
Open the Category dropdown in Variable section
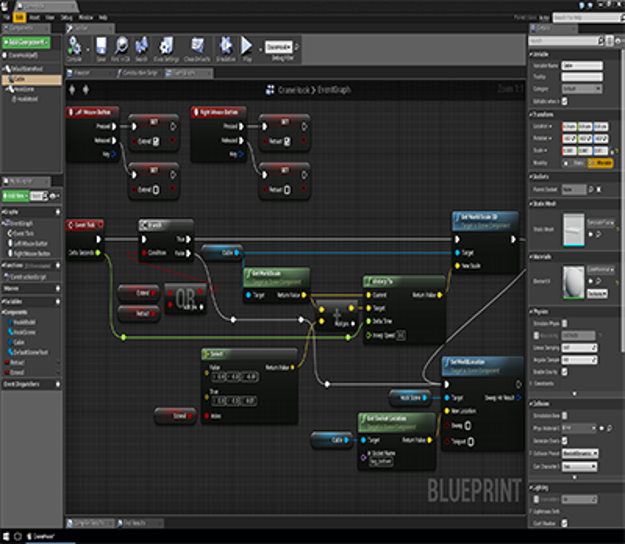[582, 87]
